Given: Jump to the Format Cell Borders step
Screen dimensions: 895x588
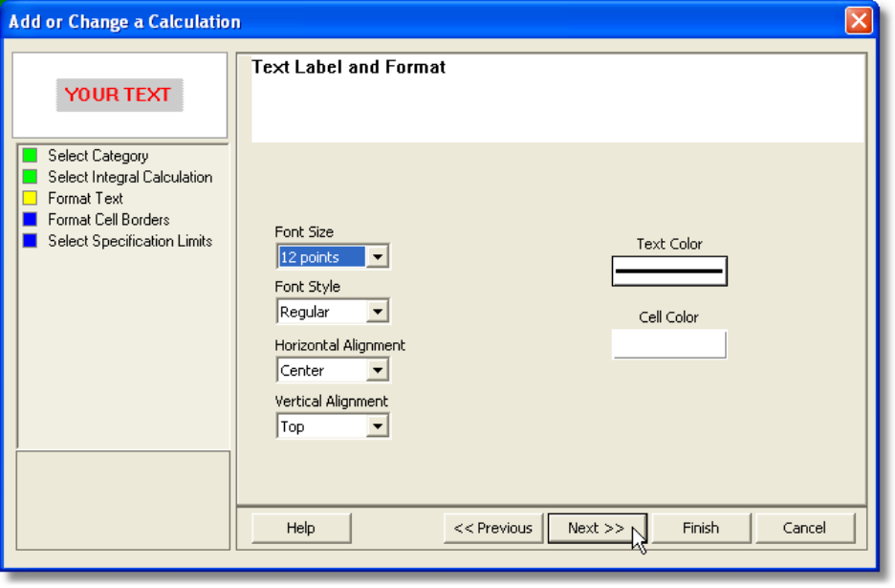Looking at the screenshot, I should coord(109,220).
